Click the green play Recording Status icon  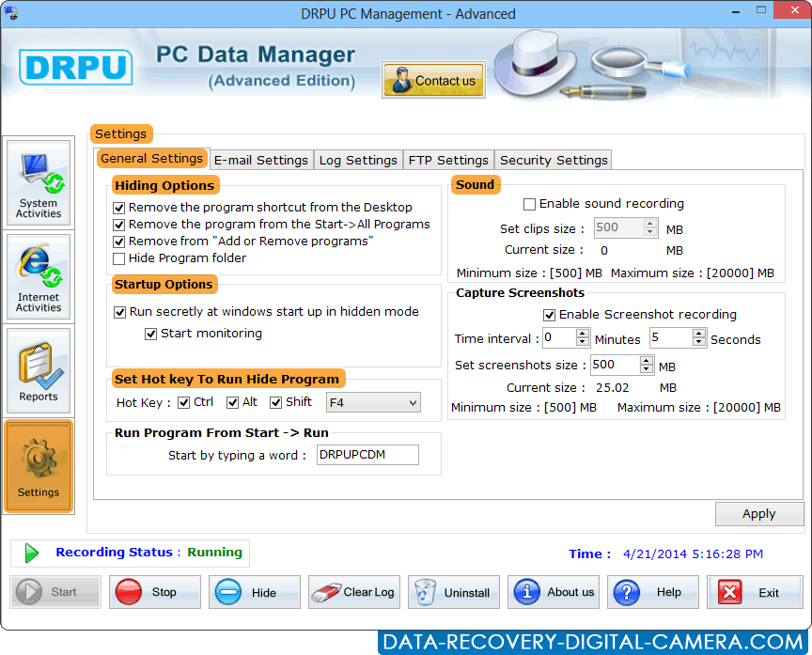(32, 553)
